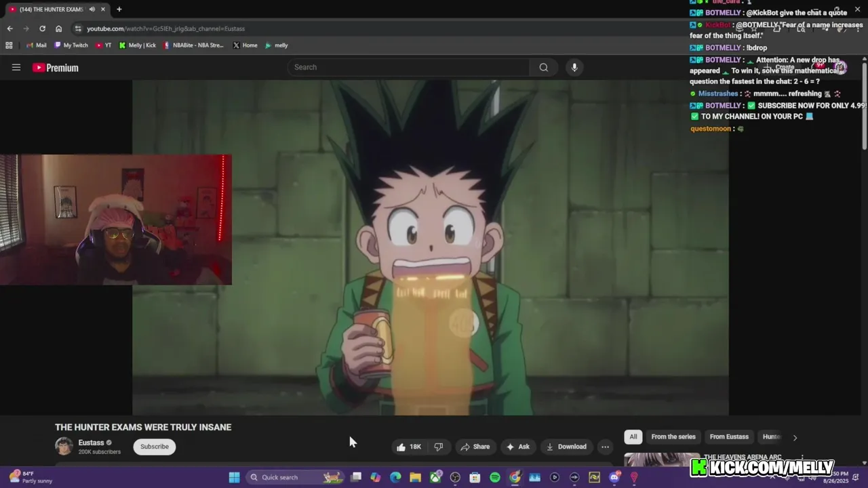
Task: Open Chrome from the taskbar
Action: [515, 477]
